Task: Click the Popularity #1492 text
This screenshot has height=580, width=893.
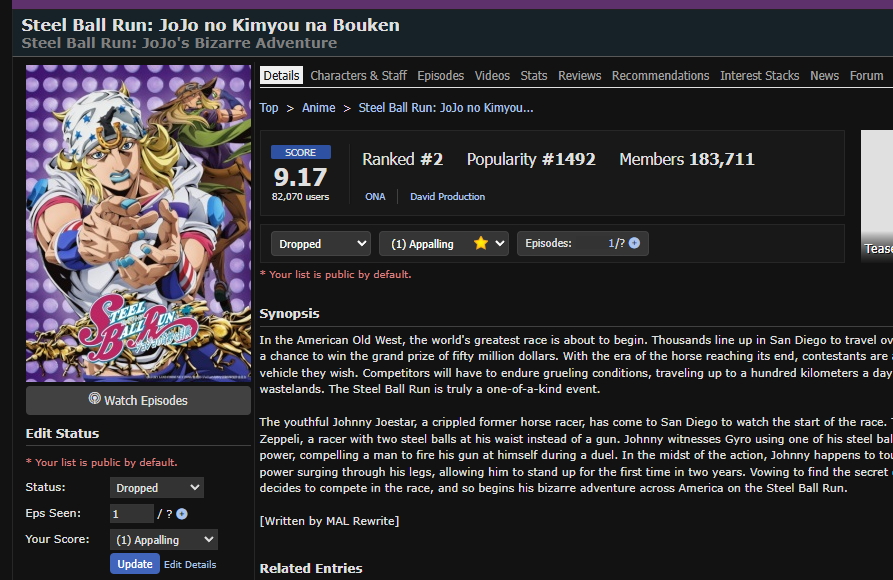Action: (531, 159)
